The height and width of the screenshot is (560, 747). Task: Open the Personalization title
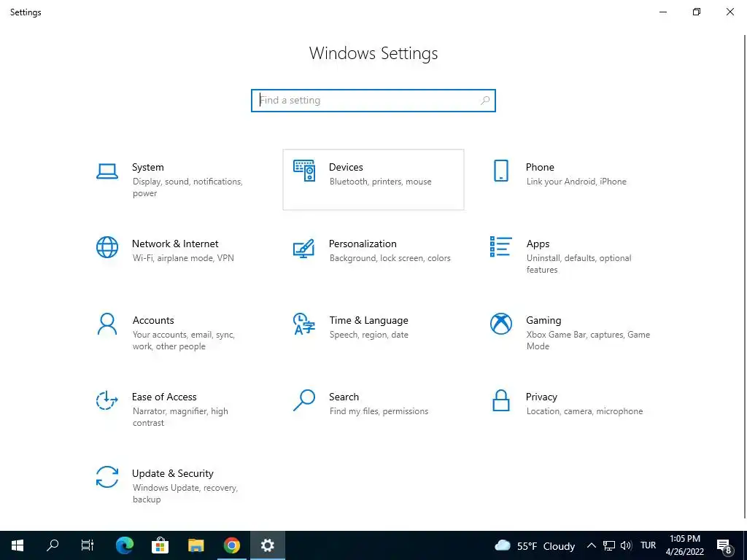click(363, 244)
